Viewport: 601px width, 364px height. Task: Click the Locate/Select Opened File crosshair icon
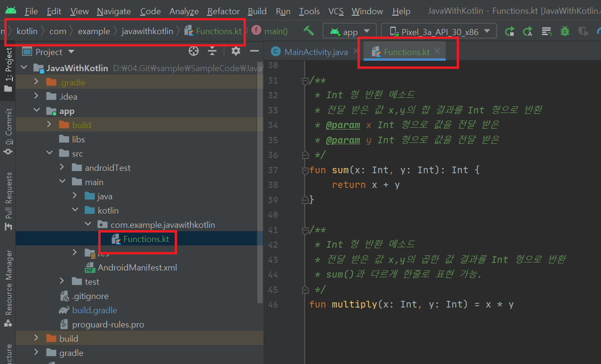click(194, 51)
